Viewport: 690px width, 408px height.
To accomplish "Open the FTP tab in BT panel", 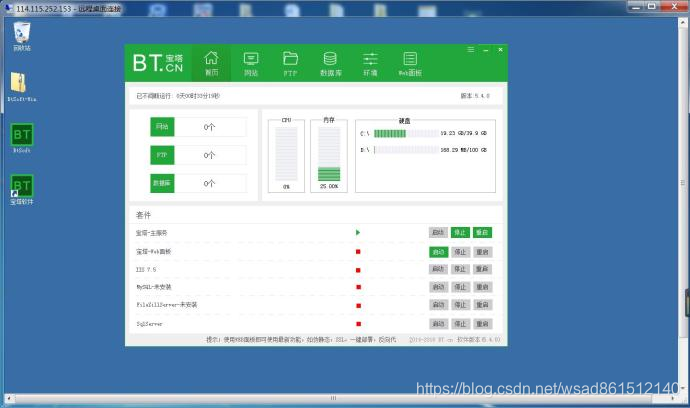I will (x=290, y=64).
